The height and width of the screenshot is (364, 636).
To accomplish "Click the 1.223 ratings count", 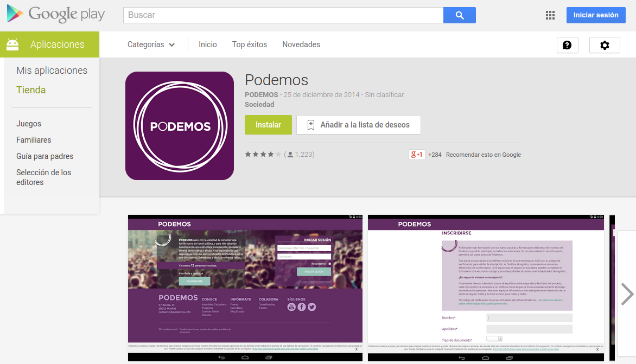I will [304, 155].
